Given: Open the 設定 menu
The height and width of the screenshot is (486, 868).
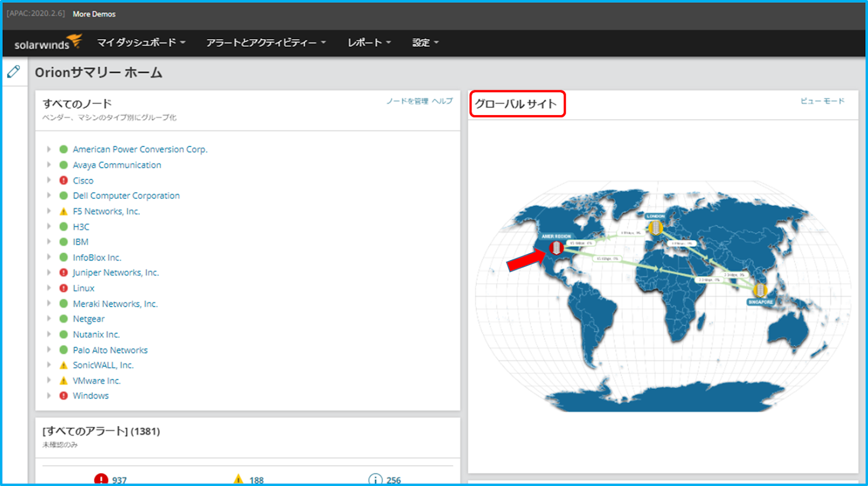Looking at the screenshot, I should [x=425, y=42].
